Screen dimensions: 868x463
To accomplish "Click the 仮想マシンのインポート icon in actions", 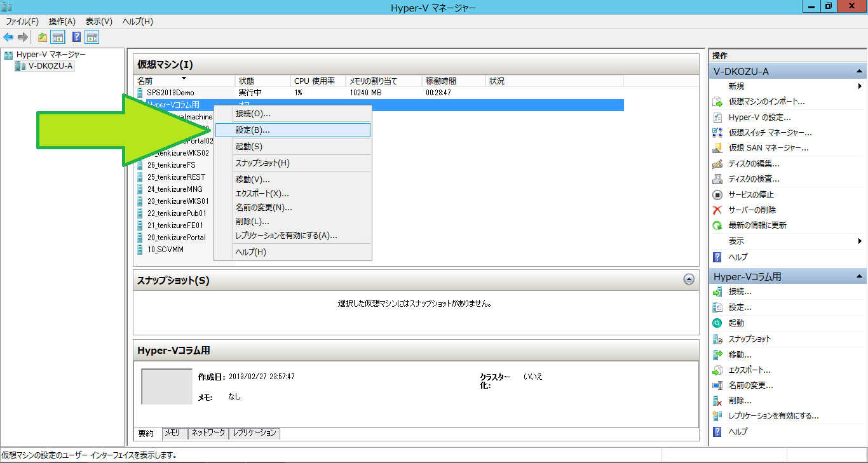I will (x=717, y=102).
